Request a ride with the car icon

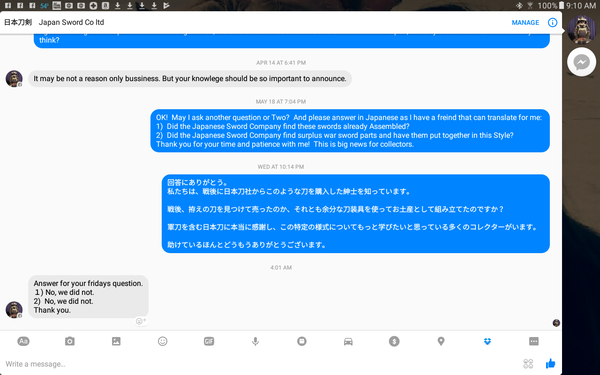348,341
